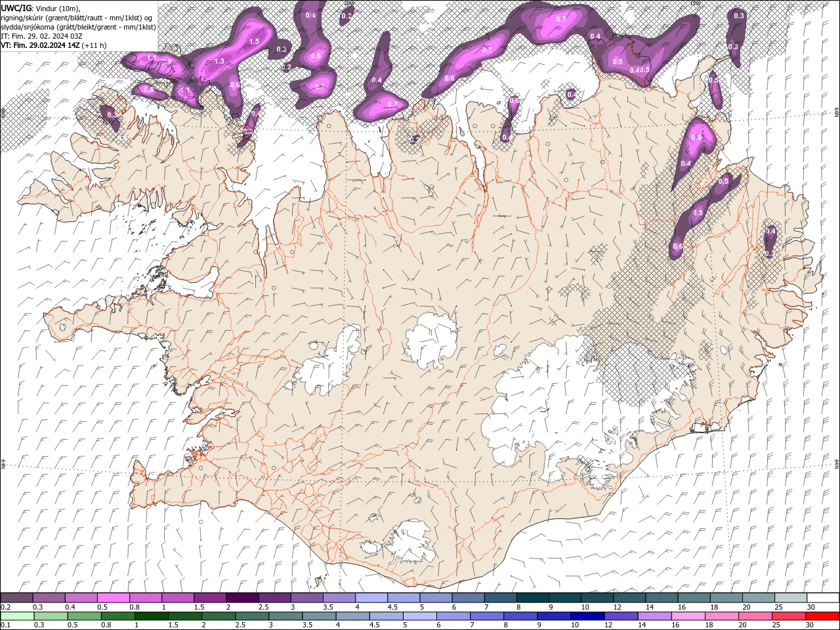Click the "10" value label in bottom legend row

575,625
